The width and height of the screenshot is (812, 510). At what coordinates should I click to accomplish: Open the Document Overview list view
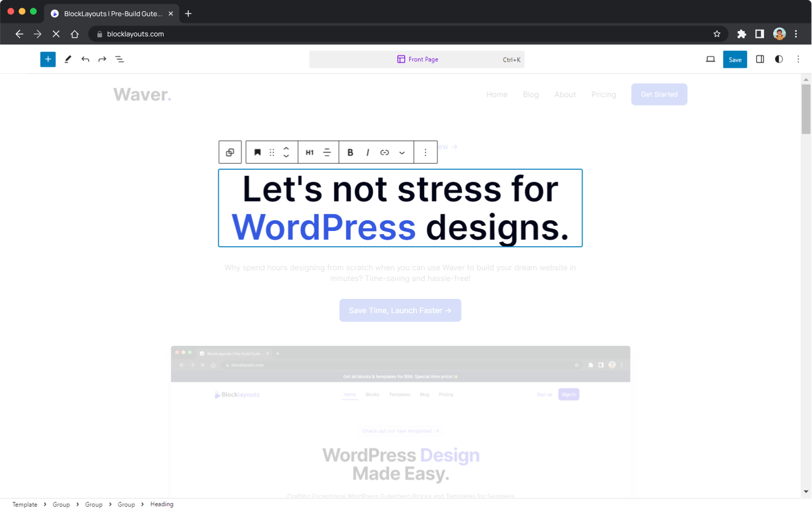(x=120, y=59)
